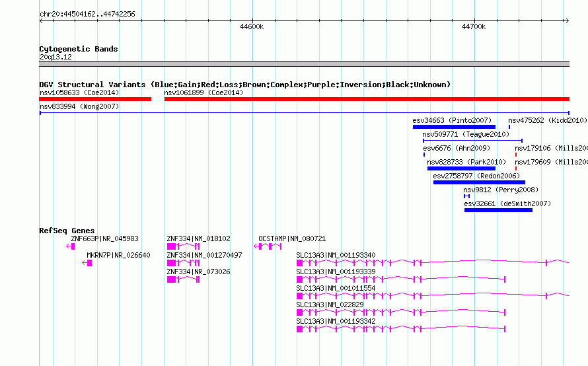Click the 20q13.12 band label

55,57
